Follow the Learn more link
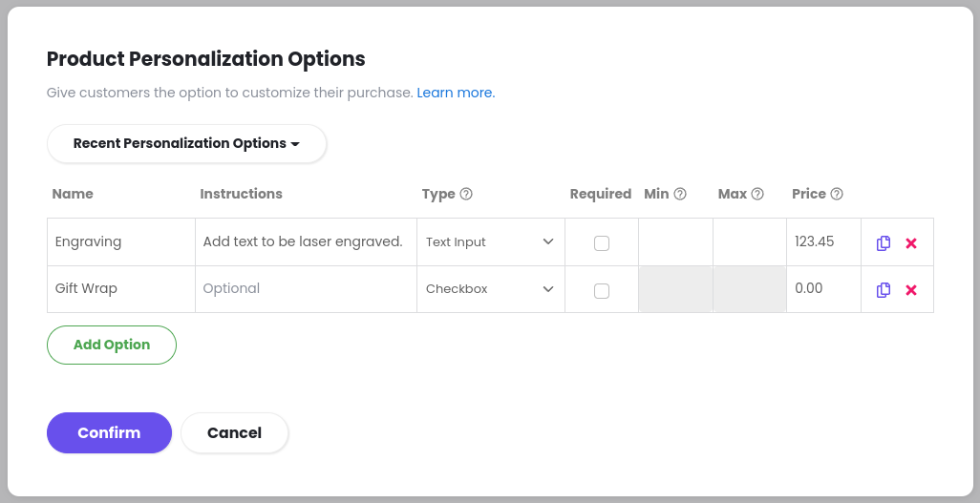 tap(456, 93)
